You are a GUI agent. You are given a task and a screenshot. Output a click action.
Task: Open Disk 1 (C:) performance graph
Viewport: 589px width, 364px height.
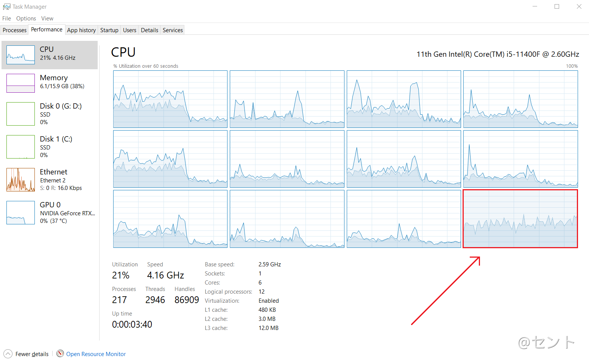20,147
